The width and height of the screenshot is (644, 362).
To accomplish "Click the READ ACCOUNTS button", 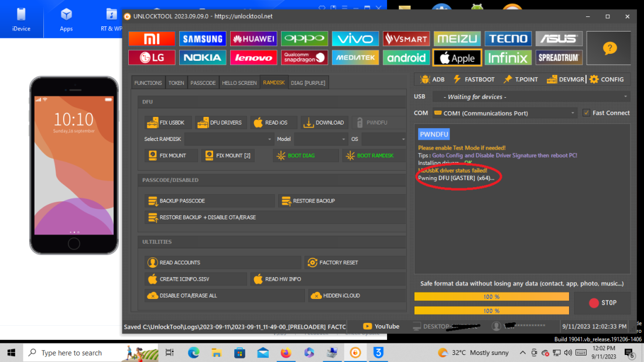I will (223, 262).
